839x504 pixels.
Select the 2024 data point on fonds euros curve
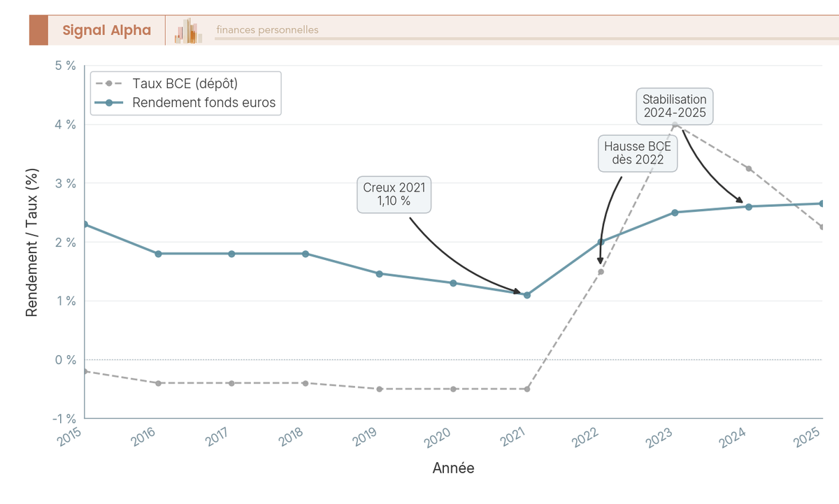tap(747, 206)
